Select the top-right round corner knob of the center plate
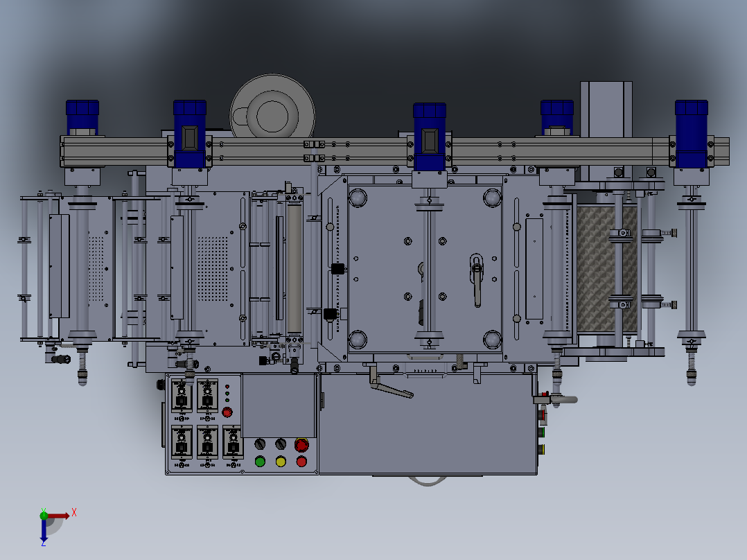This screenshot has width=747, height=560. (492, 198)
